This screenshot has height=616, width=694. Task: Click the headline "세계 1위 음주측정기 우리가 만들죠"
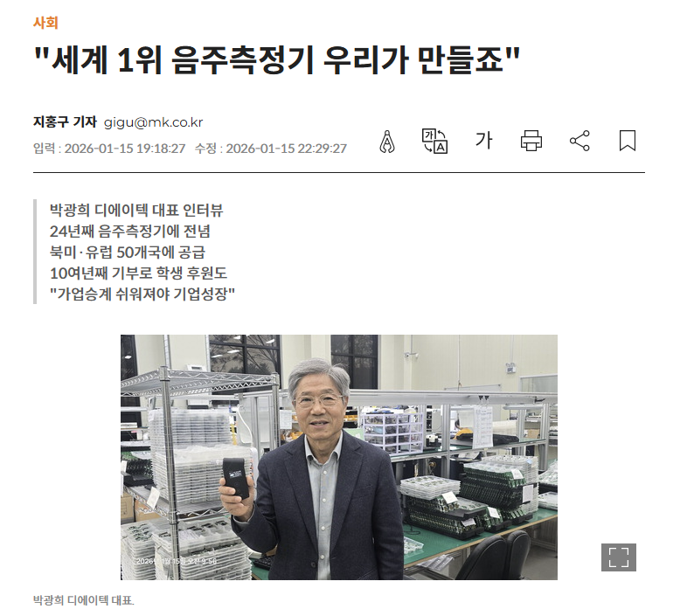(x=276, y=59)
